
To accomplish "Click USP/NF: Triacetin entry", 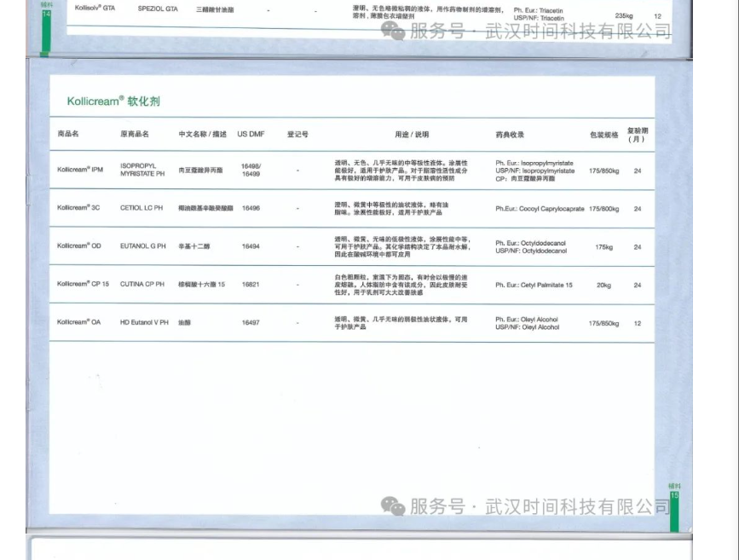I will coord(539,18).
